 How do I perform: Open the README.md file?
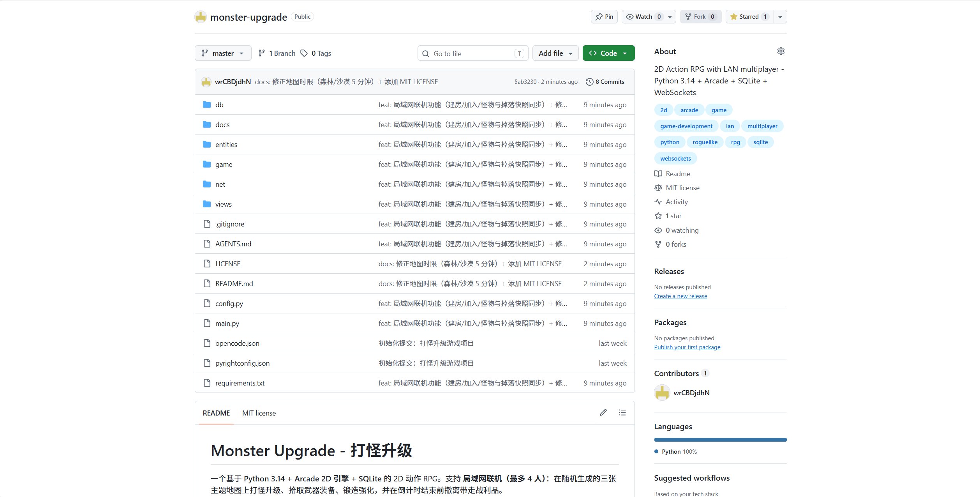(234, 284)
